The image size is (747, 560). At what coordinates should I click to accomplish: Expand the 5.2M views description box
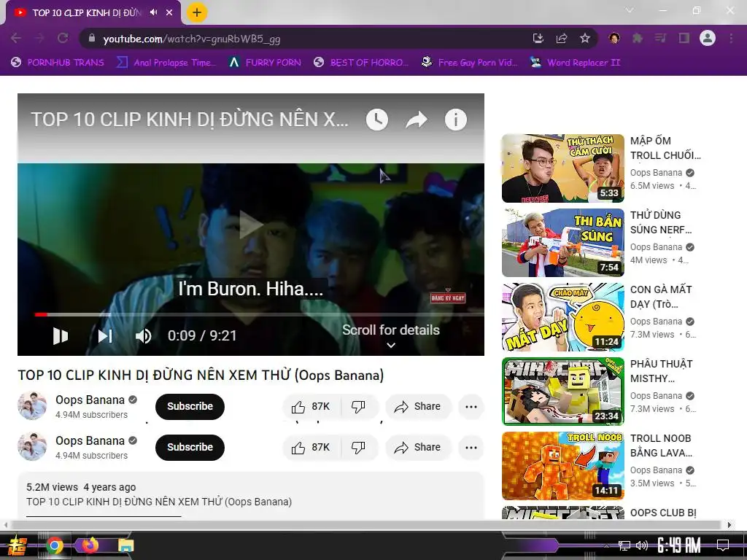pyautogui.click(x=251, y=495)
